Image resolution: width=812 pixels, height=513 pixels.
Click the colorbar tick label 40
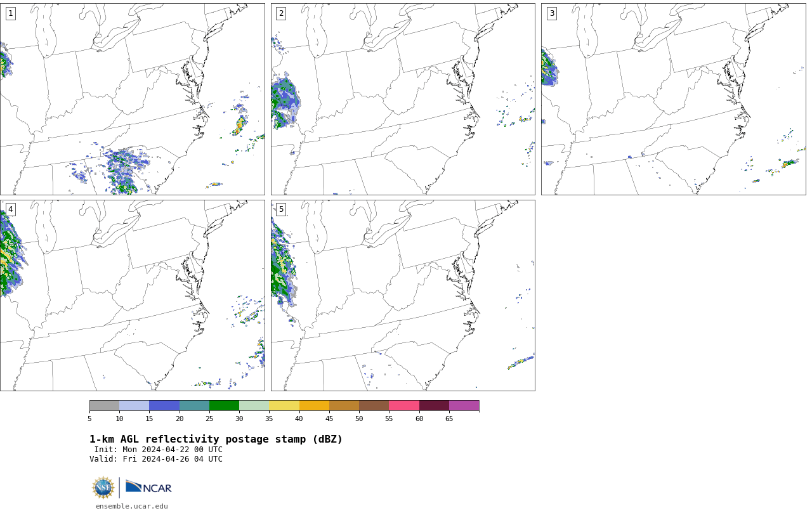tap(299, 419)
